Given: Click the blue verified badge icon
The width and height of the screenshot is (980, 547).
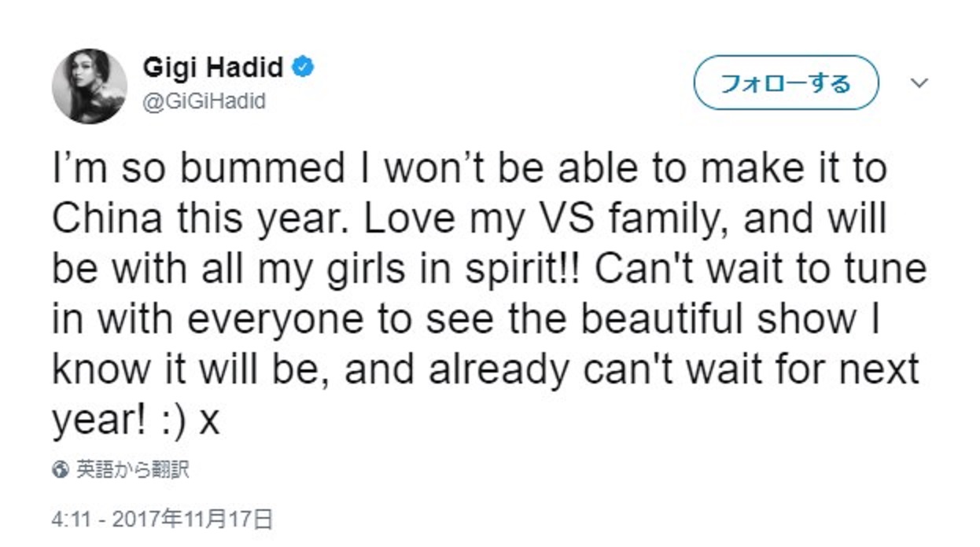Looking at the screenshot, I should tap(304, 68).
